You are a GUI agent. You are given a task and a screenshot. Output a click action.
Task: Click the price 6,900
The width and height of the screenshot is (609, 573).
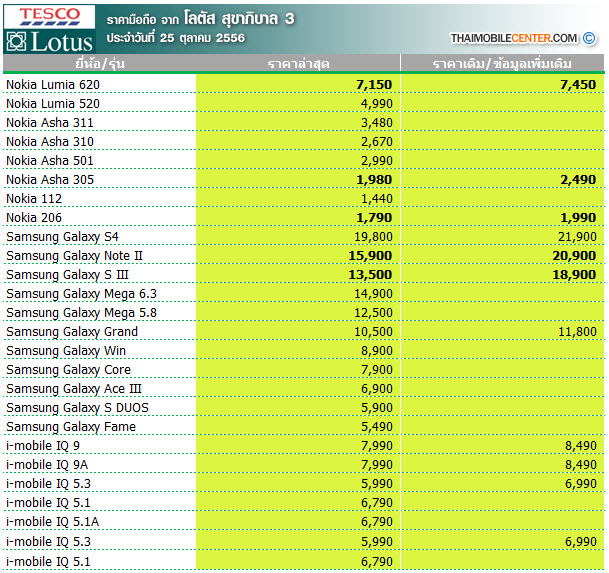377,389
